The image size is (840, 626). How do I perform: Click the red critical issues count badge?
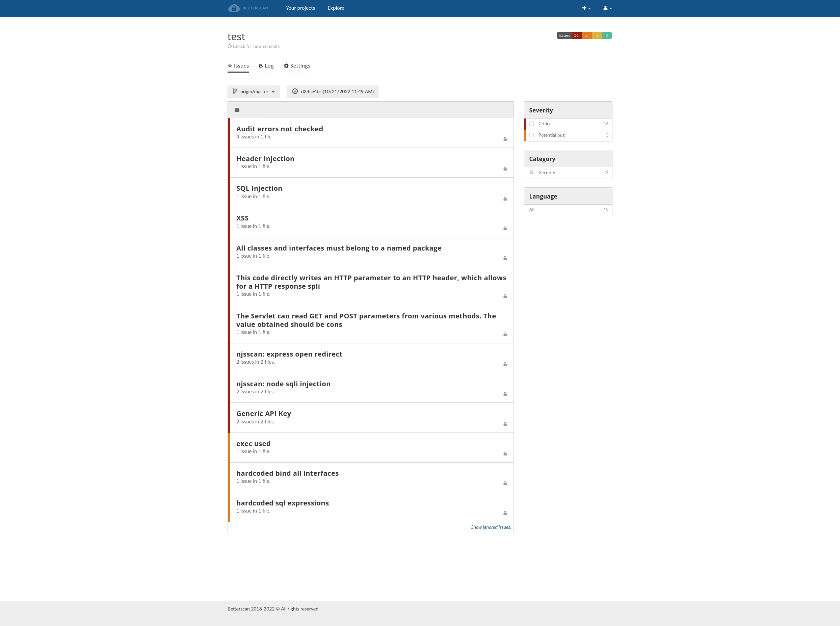tap(576, 35)
